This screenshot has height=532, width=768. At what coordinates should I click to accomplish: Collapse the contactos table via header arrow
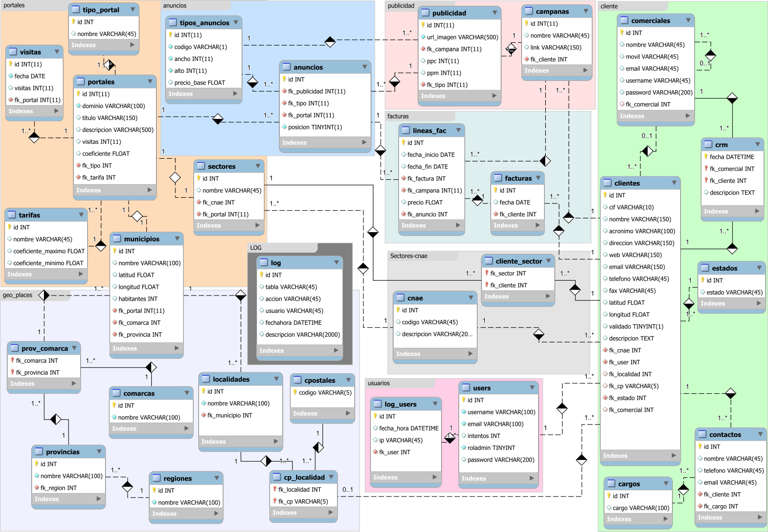[760, 434]
